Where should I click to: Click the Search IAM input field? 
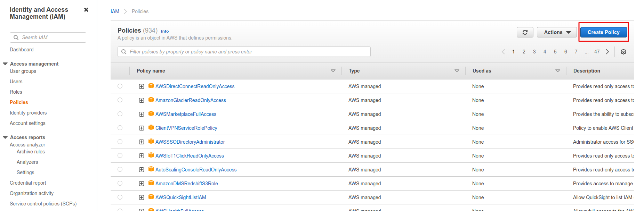(x=48, y=37)
